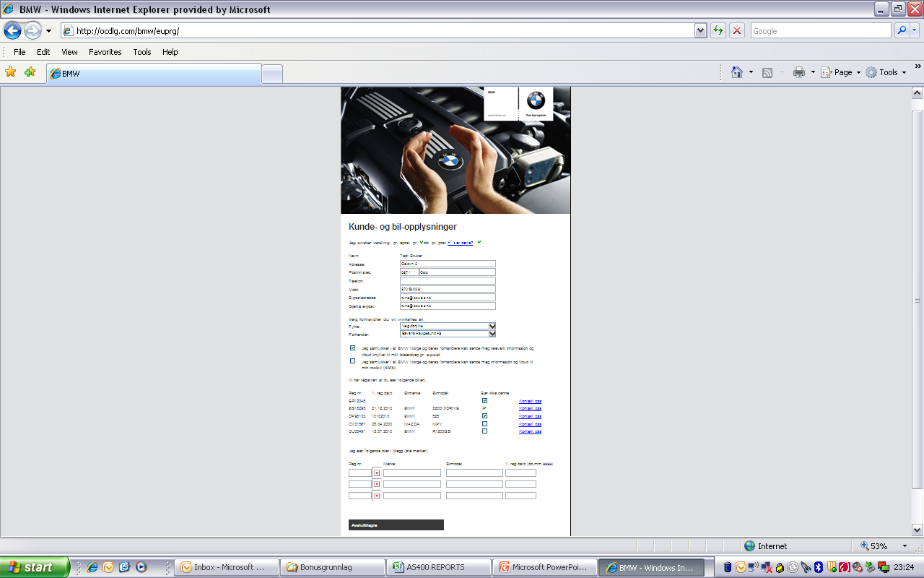
Task: Click the Google search box
Action: 820,30
